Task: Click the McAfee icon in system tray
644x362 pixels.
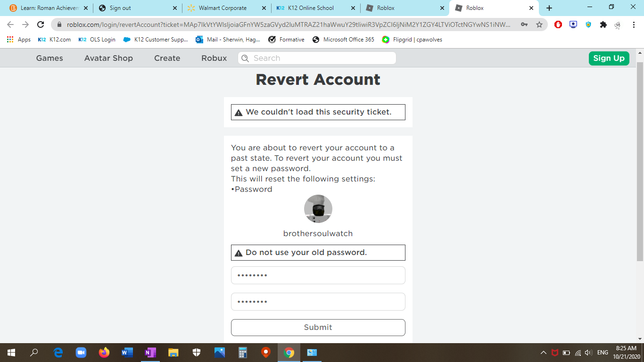Action: pos(555,353)
